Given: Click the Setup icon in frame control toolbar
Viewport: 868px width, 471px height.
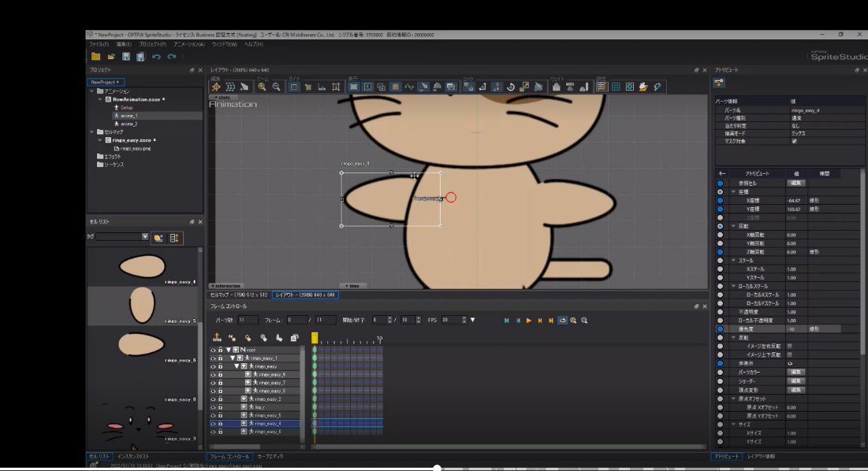Looking at the screenshot, I should (x=217, y=337).
